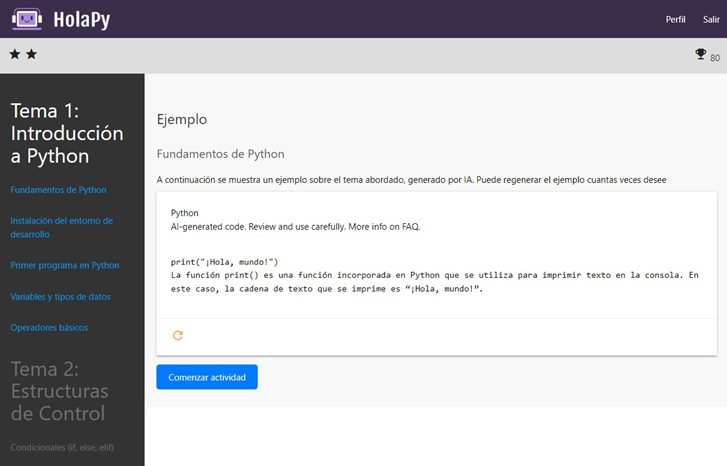
Task: Click the print("¡Hola, mundo!") code line
Action: click(231, 261)
